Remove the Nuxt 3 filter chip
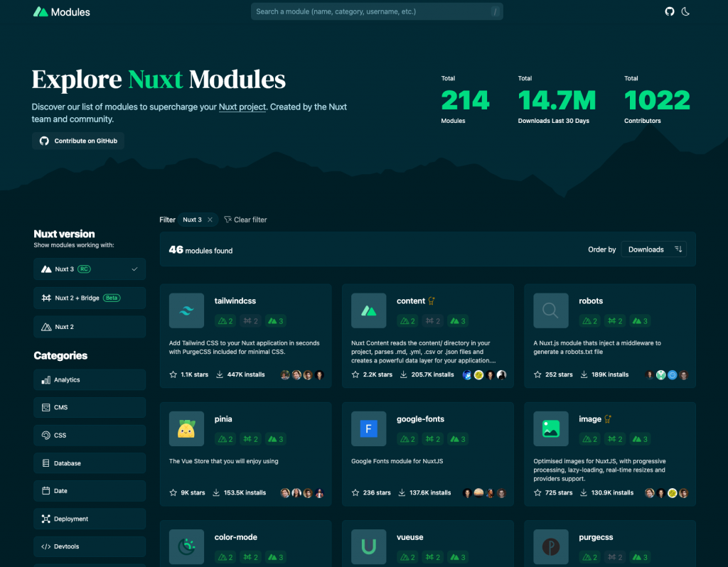Image resolution: width=728 pixels, height=567 pixels. point(210,220)
